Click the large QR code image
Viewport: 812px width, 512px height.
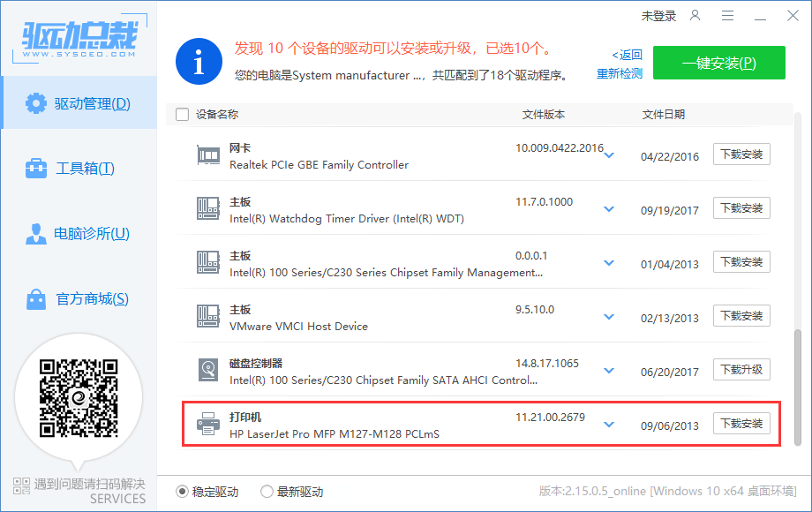pos(79,398)
